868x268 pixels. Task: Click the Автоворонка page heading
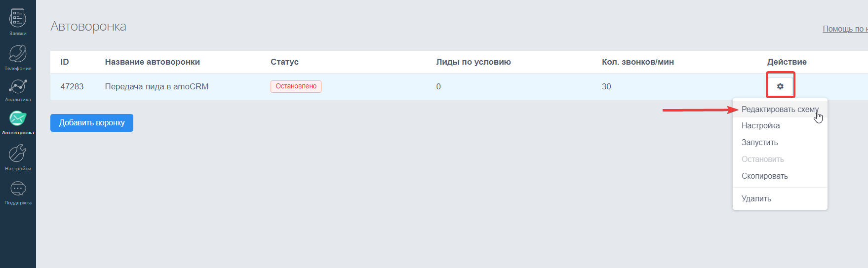click(88, 27)
